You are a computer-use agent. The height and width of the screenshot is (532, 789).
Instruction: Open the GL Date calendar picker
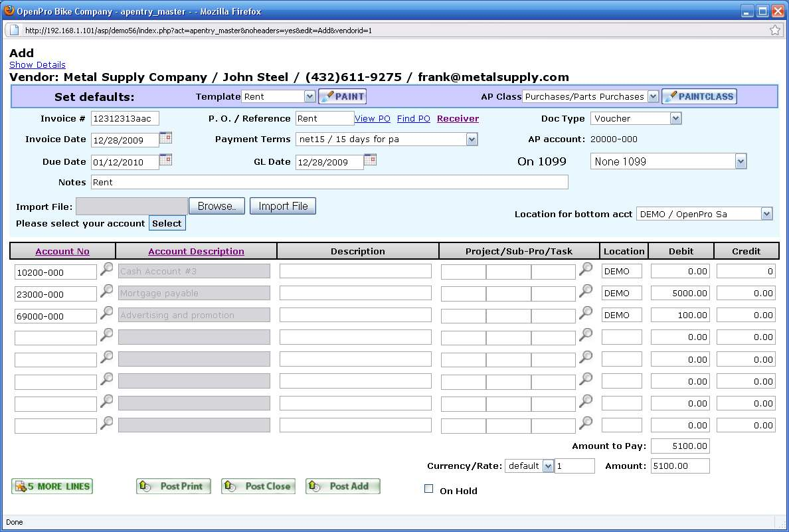click(x=371, y=160)
